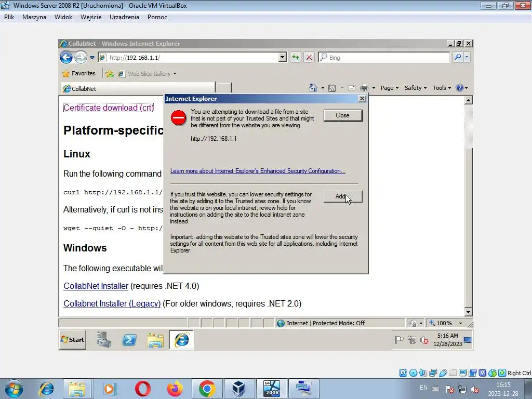Viewport: 532px width, 399px height.
Task: Click the Home icon in IE toolbar
Action: click(313, 88)
